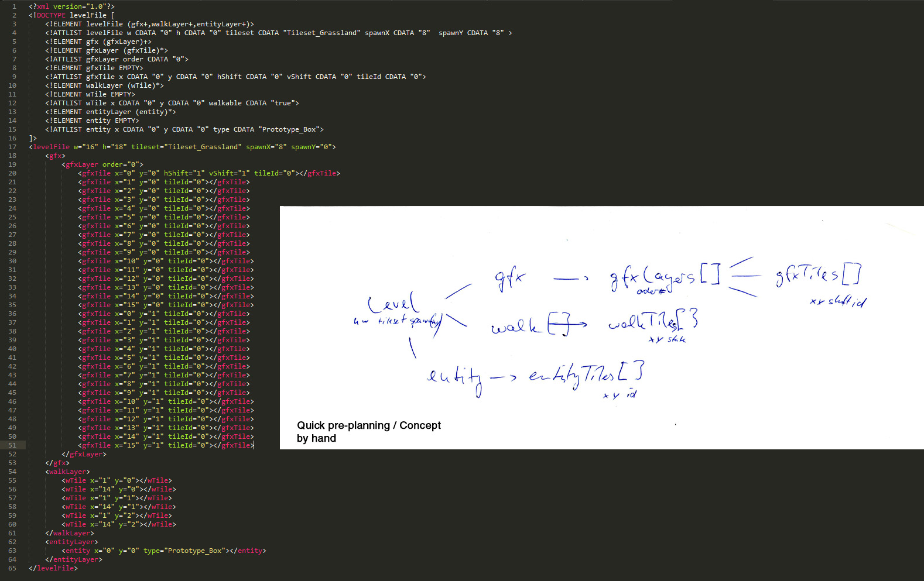The image size is (924, 581).
Task: Click the handwritten "walkTiles[]" text in the sketch
Action: (x=652, y=321)
